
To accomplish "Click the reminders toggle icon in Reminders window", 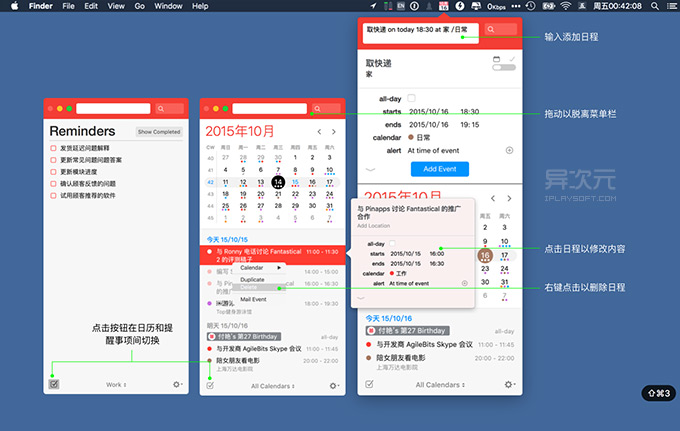I will pyautogui.click(x=53, y=384).
